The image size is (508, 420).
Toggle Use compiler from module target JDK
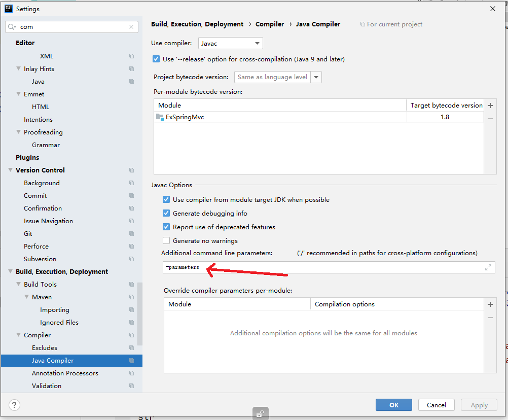pos(166,199)
